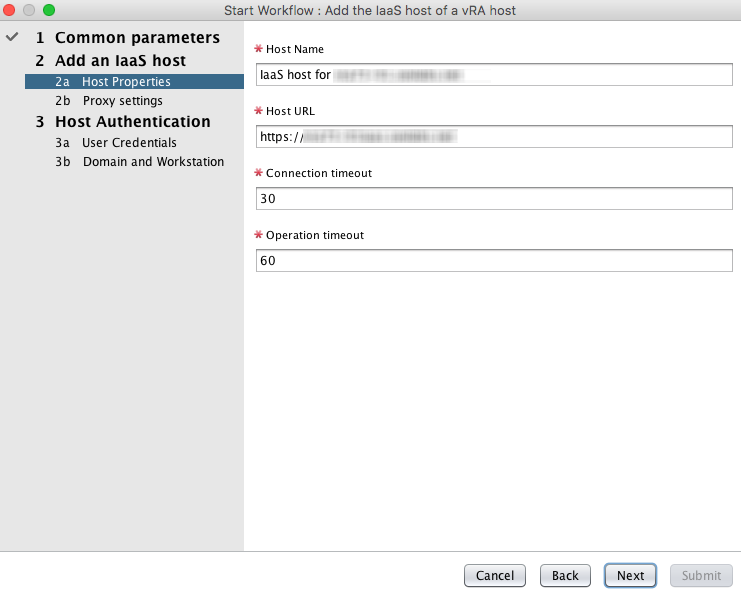This screenshot has width=741, height=597.
Task: Click into the Host Name field
Action: 494,75
